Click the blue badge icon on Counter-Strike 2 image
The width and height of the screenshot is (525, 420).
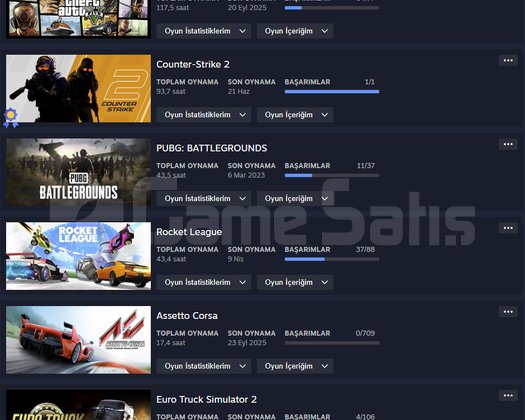[x=11, y=117]
